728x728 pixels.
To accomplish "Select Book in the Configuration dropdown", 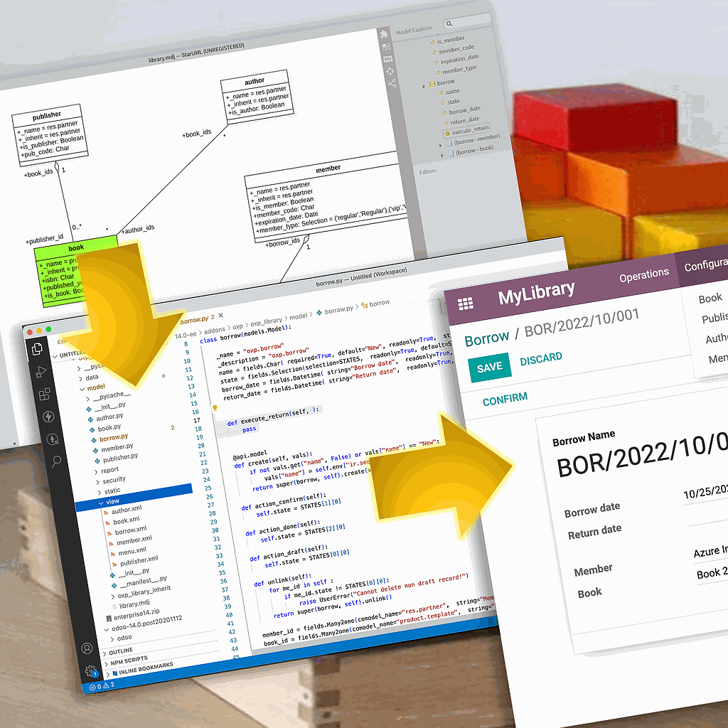I will [710, 298].
